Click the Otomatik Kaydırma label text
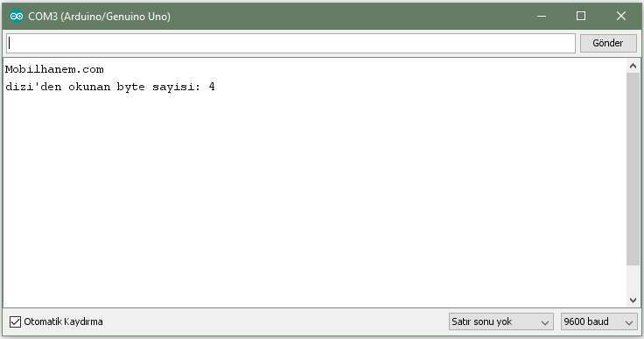The width and height of the screenshot is (644, 339). (x=63, y=321)
